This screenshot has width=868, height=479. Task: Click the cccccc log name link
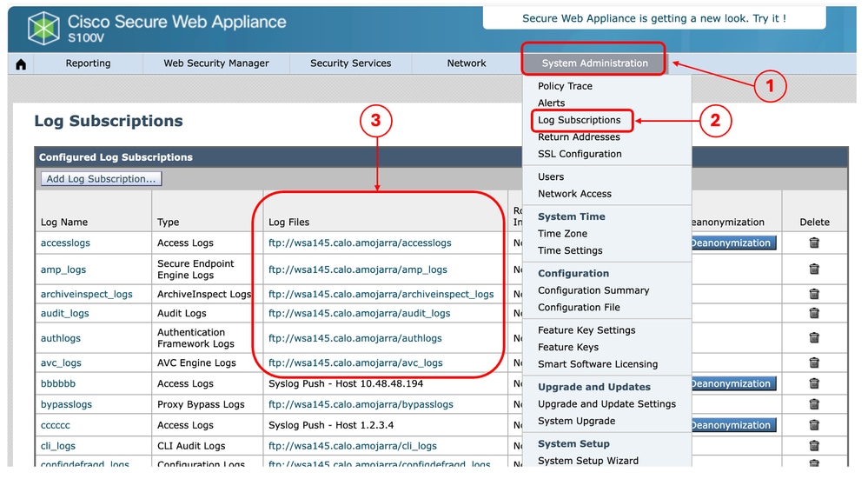click(x=56, y=425)
